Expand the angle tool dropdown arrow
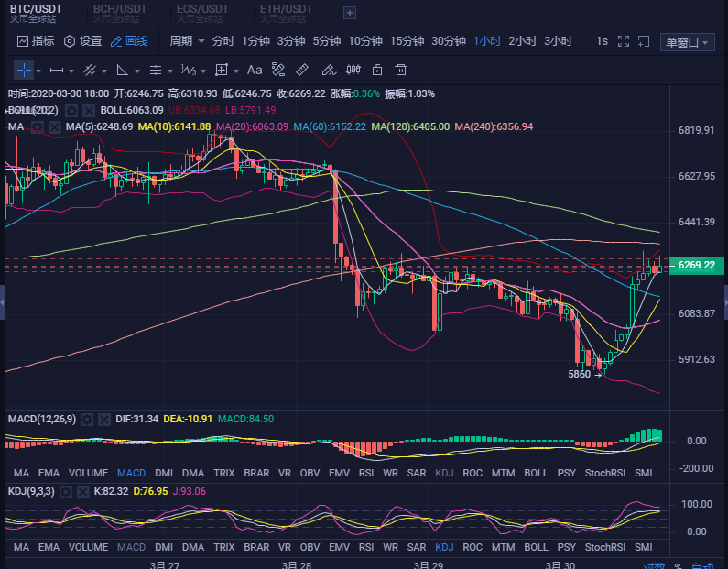 [137, 71]
